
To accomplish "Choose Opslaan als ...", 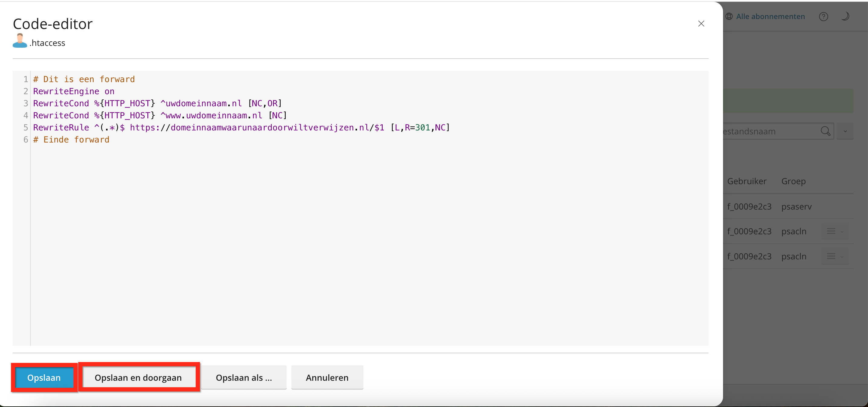I will point(244,378).
